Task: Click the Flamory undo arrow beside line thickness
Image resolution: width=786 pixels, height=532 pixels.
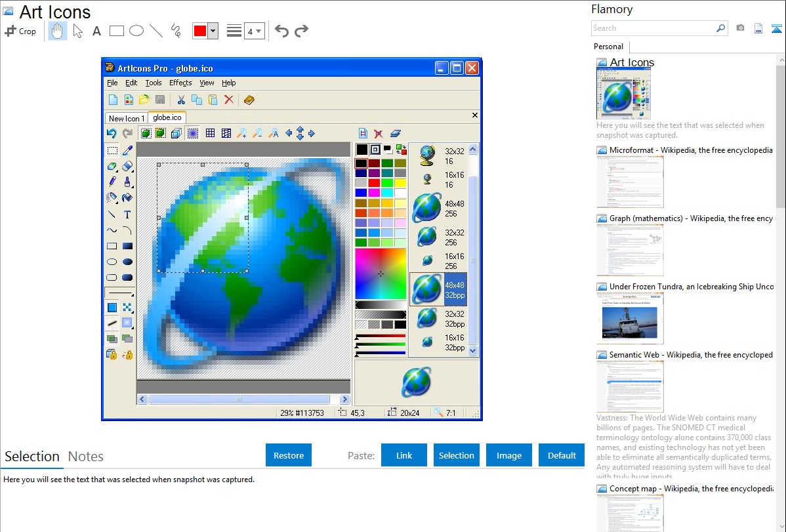Action: (x=281, y=31)
